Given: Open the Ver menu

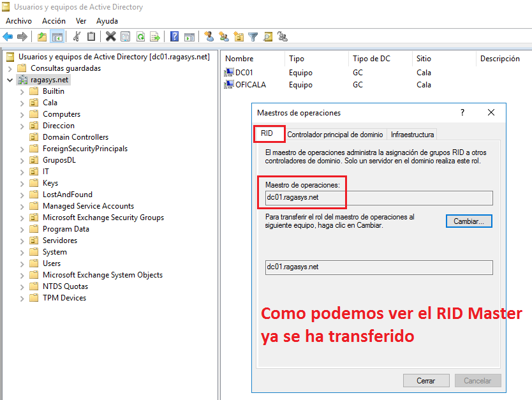Looking at the screenshot, I should tap(81, 21).
